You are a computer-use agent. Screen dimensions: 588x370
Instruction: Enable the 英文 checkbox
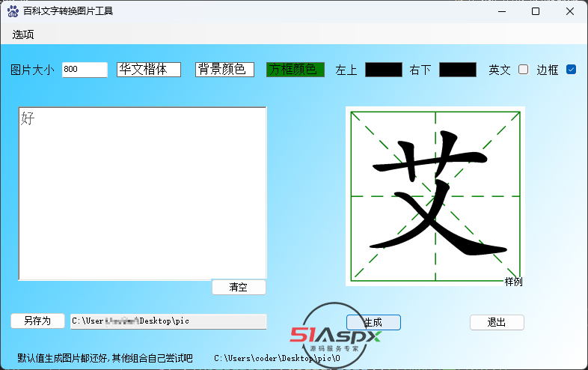[x=523, y=70]
